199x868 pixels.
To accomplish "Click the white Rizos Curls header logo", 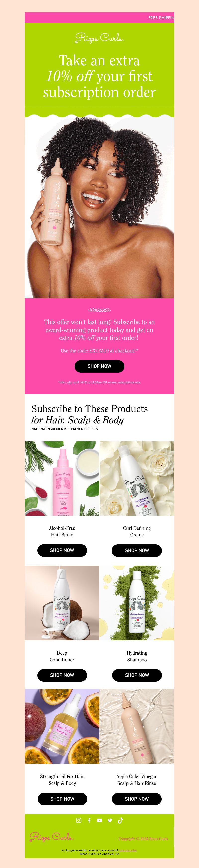I will (99, 38).
